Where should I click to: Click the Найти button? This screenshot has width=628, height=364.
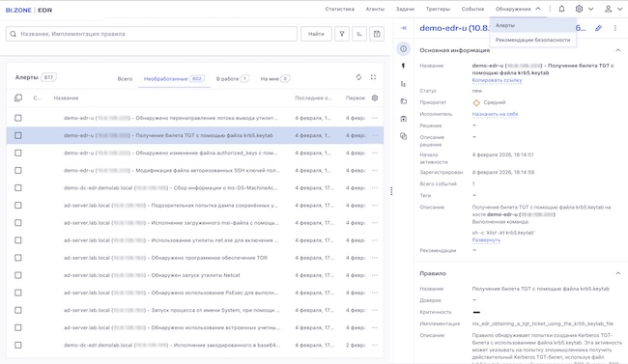pyautogui.click(x=316, y=34)
